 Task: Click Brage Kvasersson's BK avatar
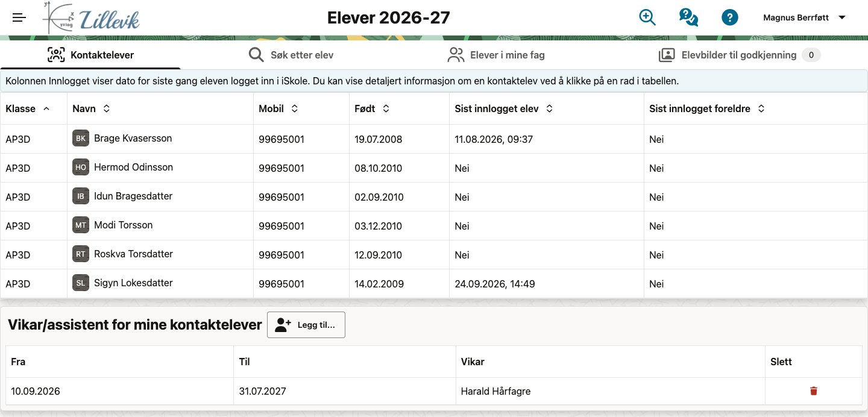(81, 139)
